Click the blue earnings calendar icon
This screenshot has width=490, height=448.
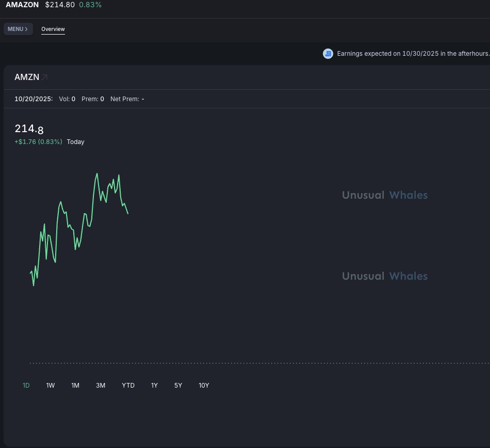328,54
